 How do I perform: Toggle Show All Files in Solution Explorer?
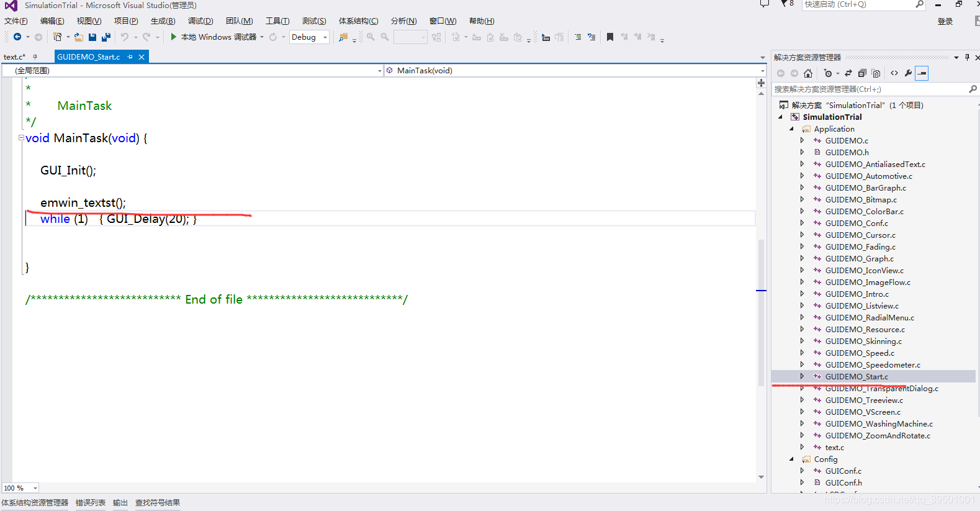click(x=876, y=73)
